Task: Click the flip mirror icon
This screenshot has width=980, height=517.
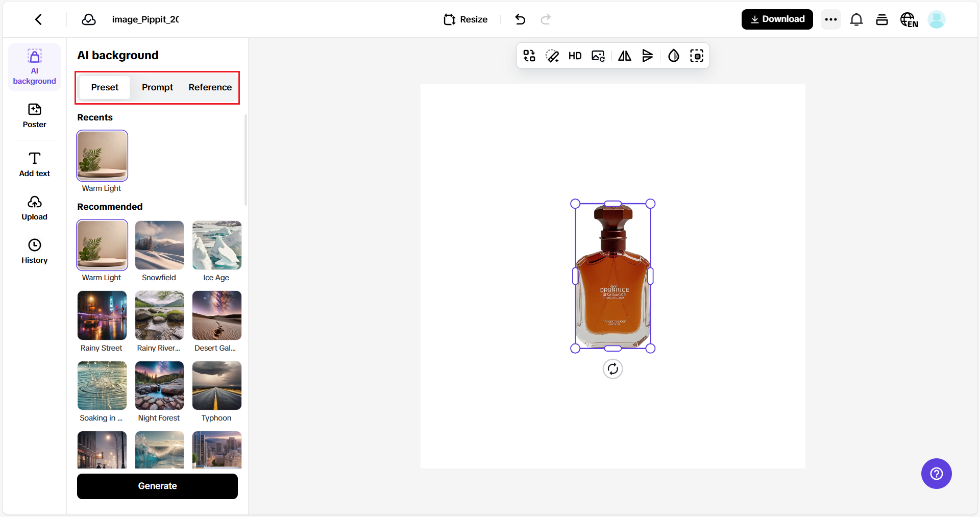Action: click(x=625, y=56)
